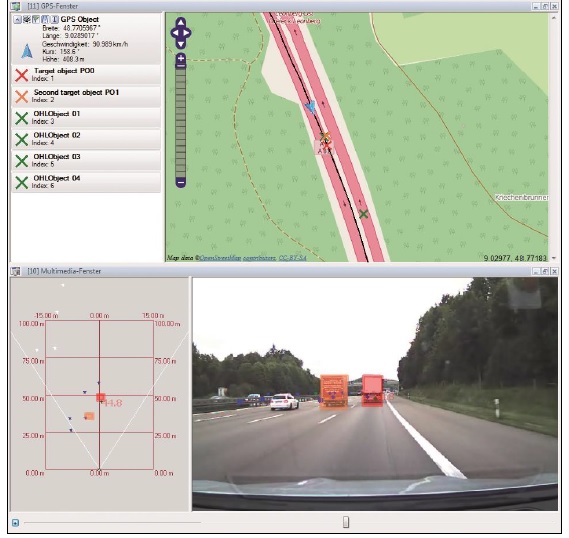The height and width of the screenshot is (538, 569).
Task: Click the play button of video timeline
Action: [x=15, y=523]
